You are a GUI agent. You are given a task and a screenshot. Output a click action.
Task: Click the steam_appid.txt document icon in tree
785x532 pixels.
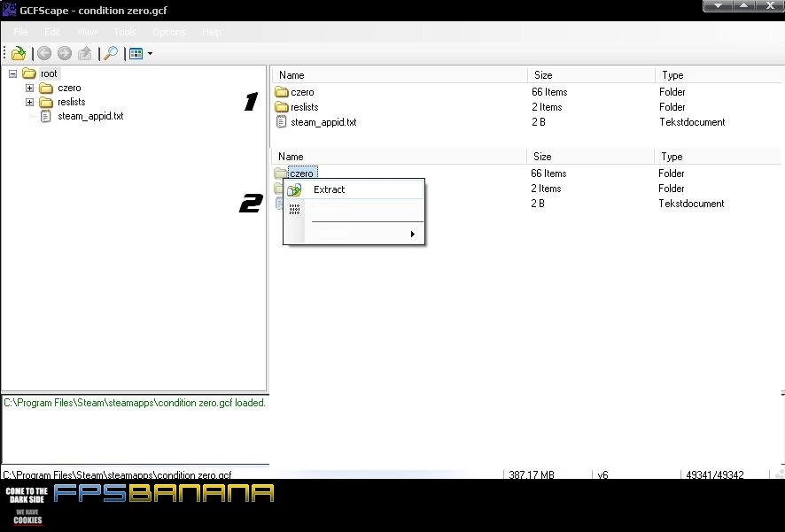[x=45, y=116]
